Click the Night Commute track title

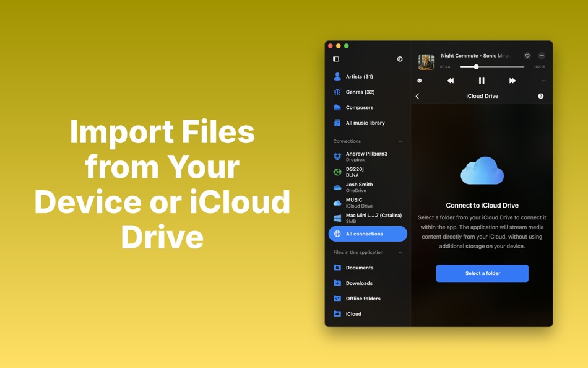pyautogui.click(x=459, y=56)
